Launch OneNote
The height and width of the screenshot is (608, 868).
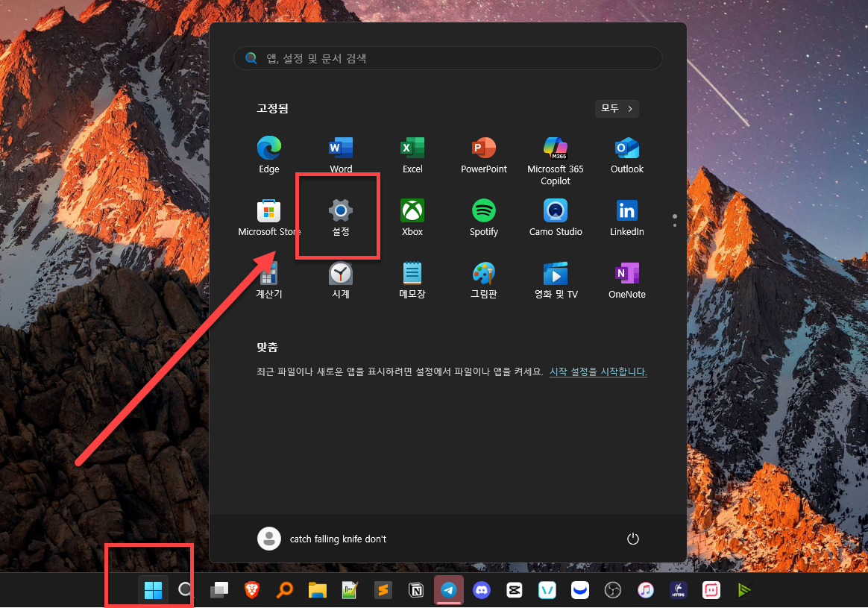pos(626,281)
